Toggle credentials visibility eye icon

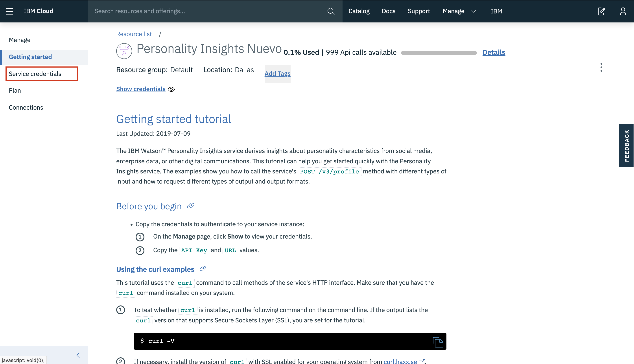171,89
